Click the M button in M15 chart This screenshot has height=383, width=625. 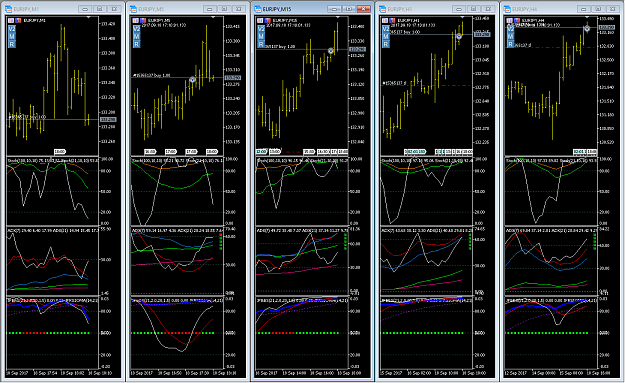(261, 36)
